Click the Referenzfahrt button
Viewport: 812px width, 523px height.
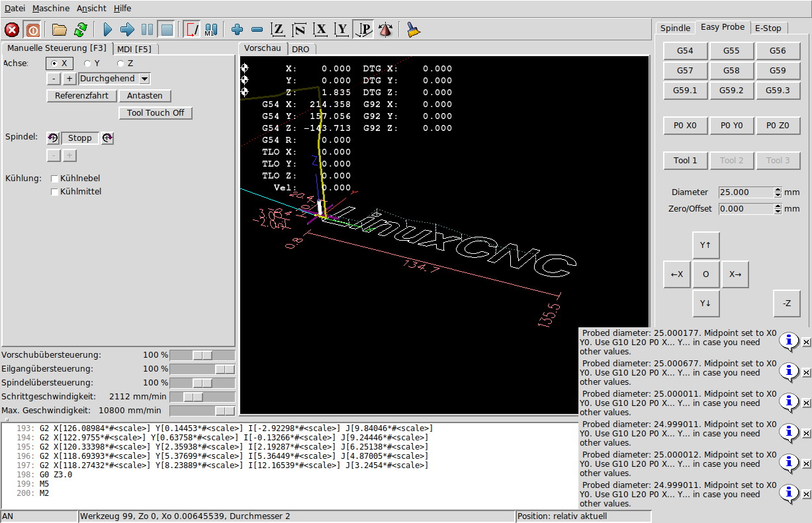coord(81,96)
